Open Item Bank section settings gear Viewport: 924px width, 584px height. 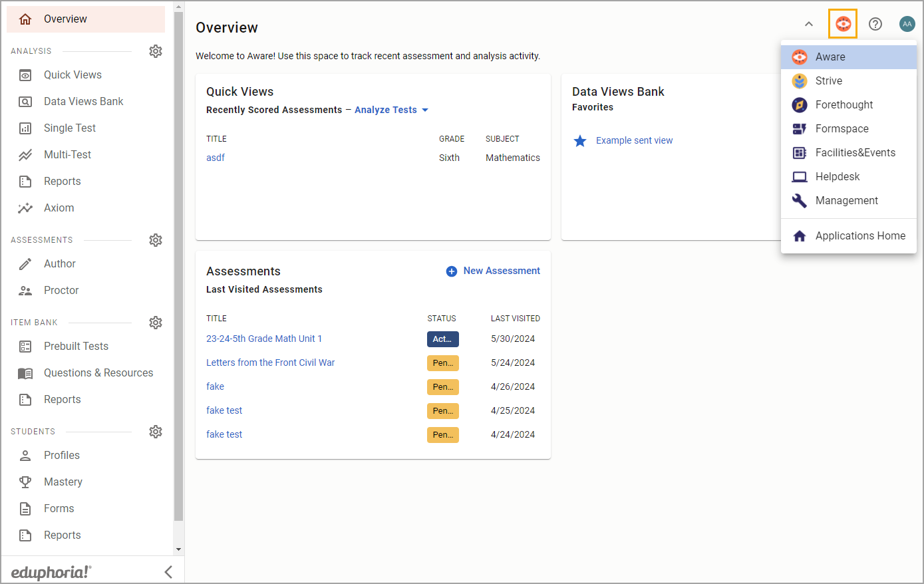(156, 323)
